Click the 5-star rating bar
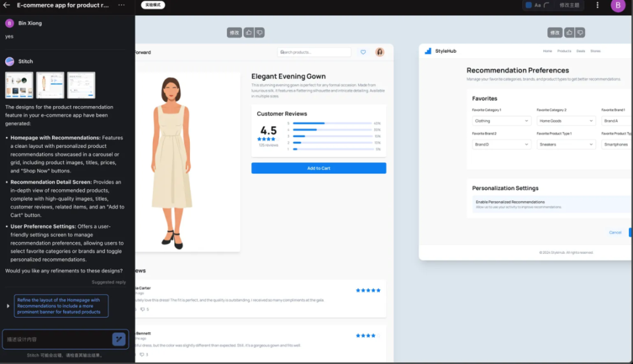 [332, 123]
